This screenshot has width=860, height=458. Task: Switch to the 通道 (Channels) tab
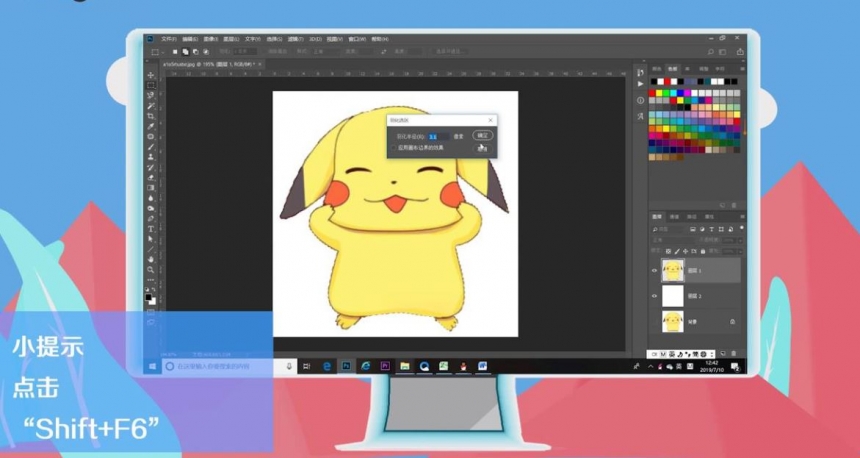coord(675,217)
